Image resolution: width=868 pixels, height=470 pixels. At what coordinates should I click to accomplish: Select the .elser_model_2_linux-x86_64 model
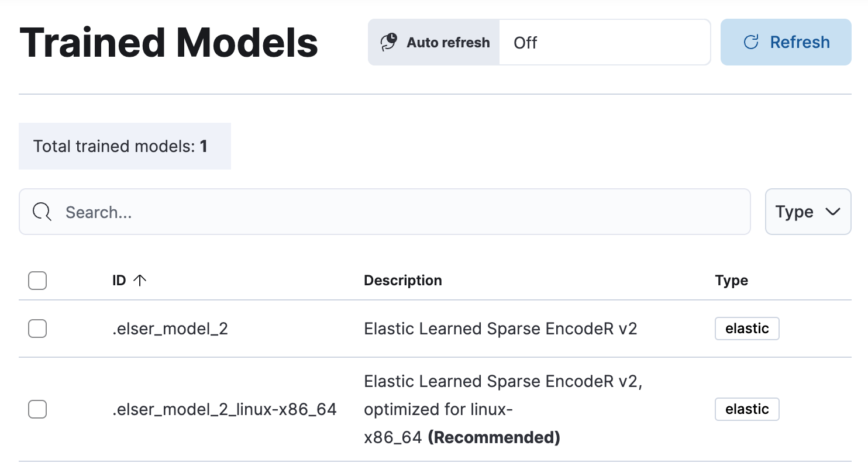[225, 409]
